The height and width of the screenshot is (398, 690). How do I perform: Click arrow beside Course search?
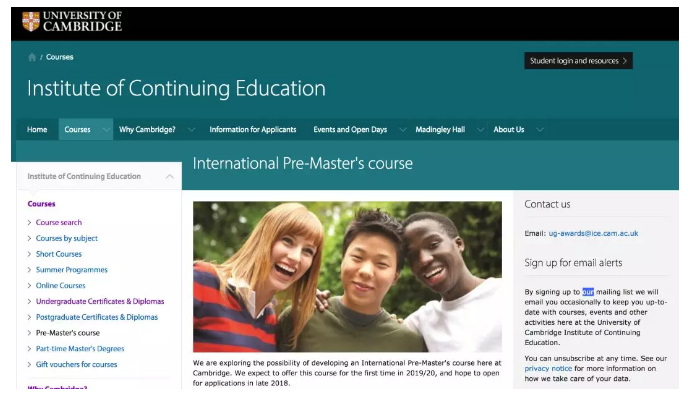coord(29,222)
